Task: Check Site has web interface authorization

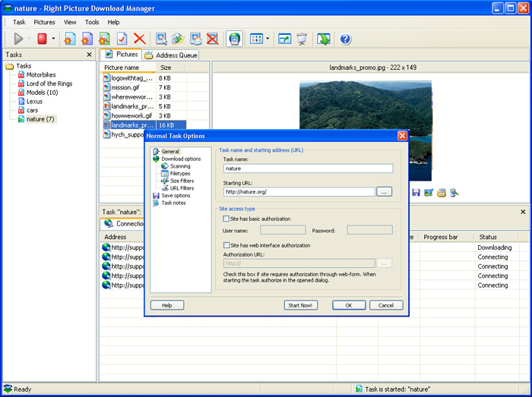Action: [x=226, y=245]
